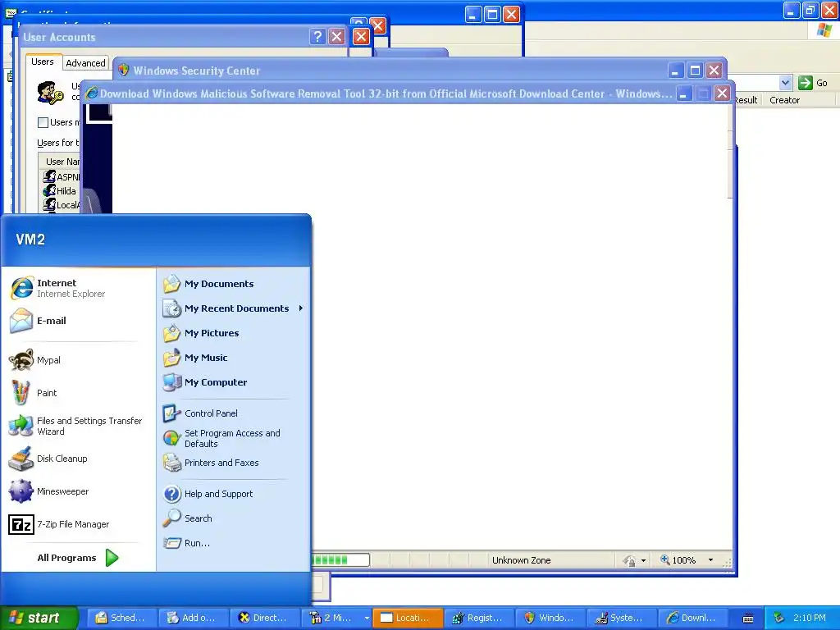Viewport: 840px width, 630px height.
Task: Select the Hilda user row
Action: (x=61, y=190)
